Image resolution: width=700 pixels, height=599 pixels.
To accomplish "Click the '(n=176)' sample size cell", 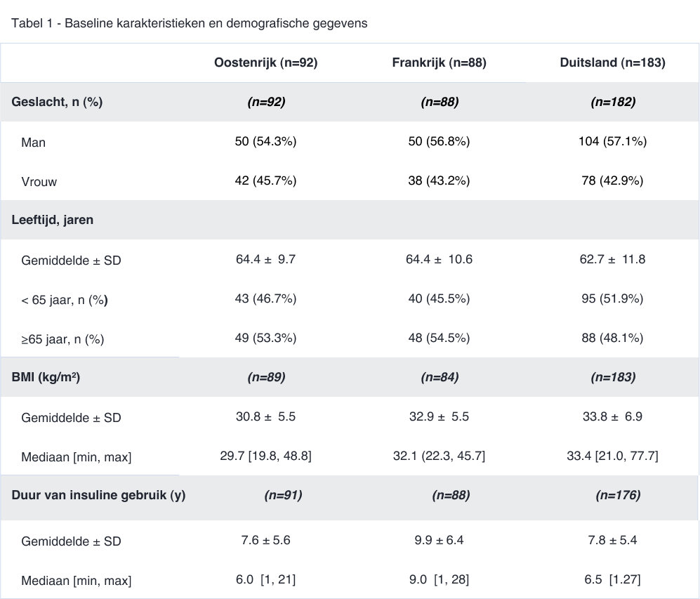I will [x=618, y=495].
